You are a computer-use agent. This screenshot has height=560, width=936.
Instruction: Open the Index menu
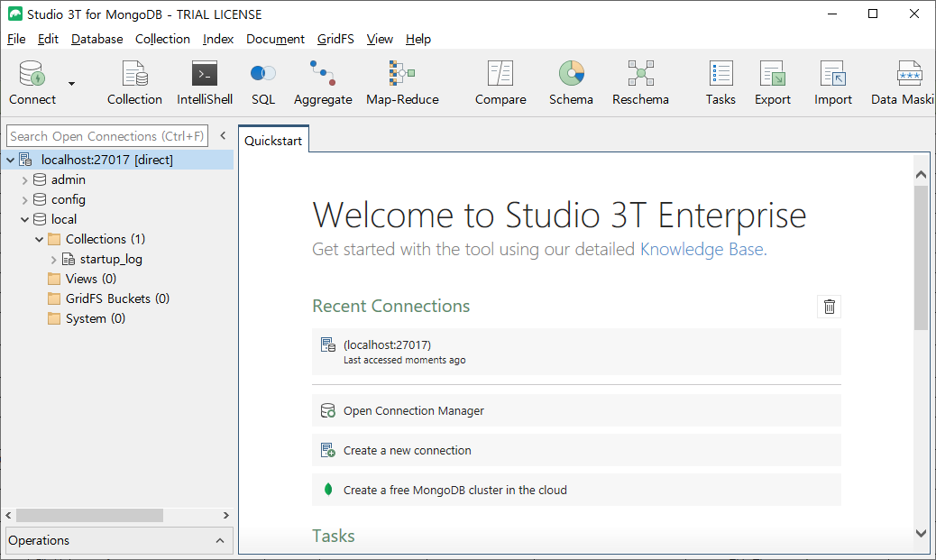click(218, 39)
